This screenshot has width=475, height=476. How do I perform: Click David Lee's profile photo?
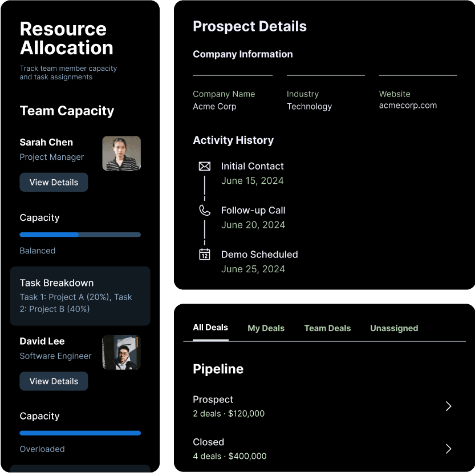(121, 353)
